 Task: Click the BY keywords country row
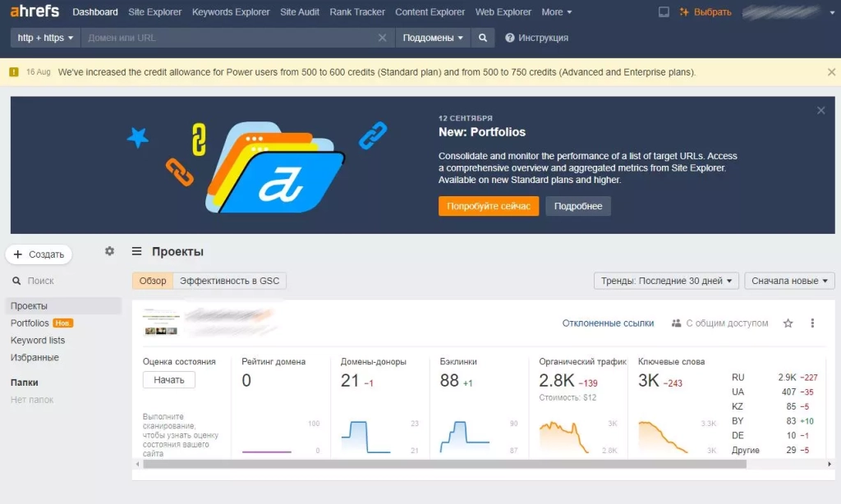[774, 421]
